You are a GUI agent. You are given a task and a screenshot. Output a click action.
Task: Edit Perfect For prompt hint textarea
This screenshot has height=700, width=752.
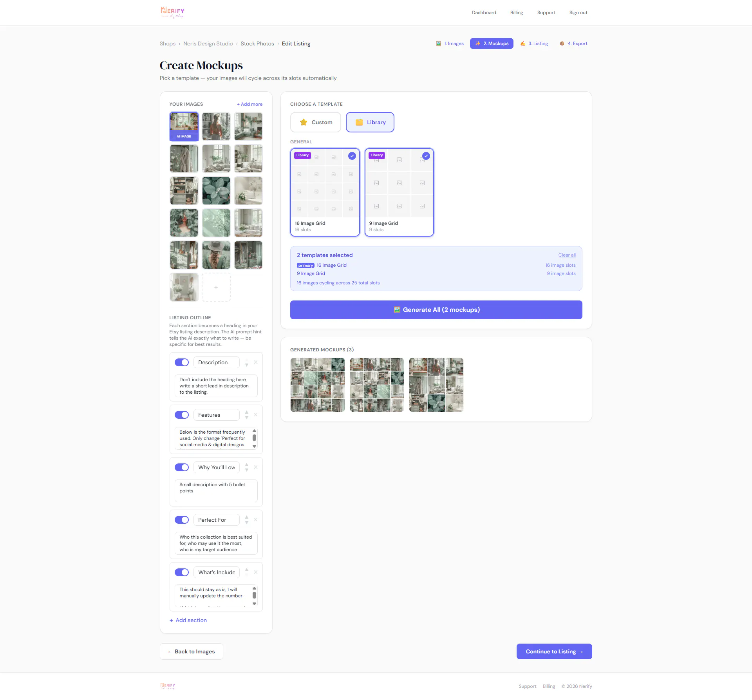tap(216, 543)
